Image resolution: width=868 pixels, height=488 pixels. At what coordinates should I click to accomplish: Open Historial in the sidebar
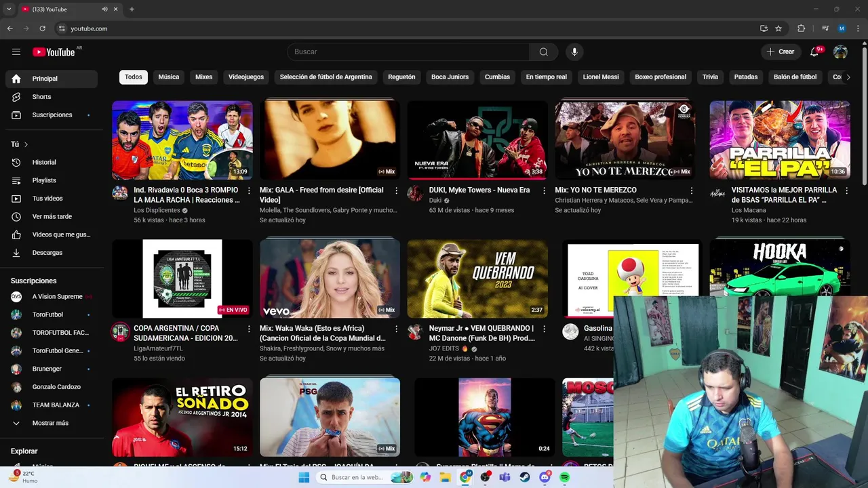(x=52, y=163)
